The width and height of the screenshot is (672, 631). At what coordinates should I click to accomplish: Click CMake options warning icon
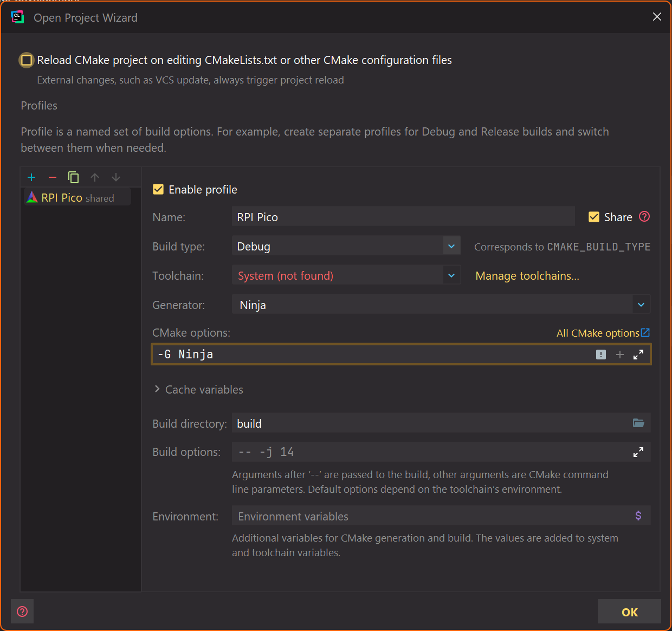pos(601,355)
